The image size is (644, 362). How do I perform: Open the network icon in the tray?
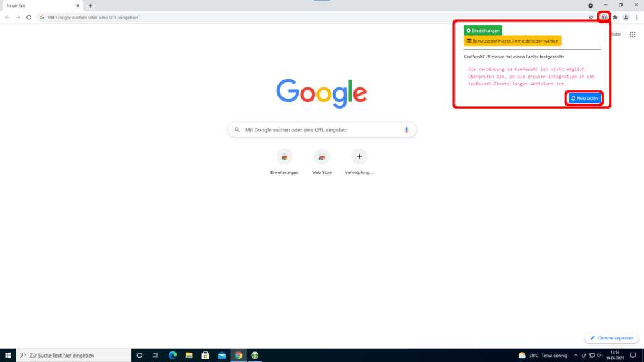(592, 356)
